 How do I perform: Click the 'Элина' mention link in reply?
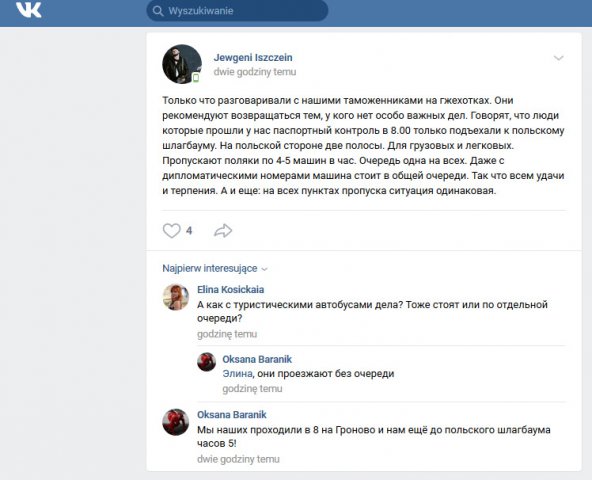pyautogui.click(x=237, y=374)
